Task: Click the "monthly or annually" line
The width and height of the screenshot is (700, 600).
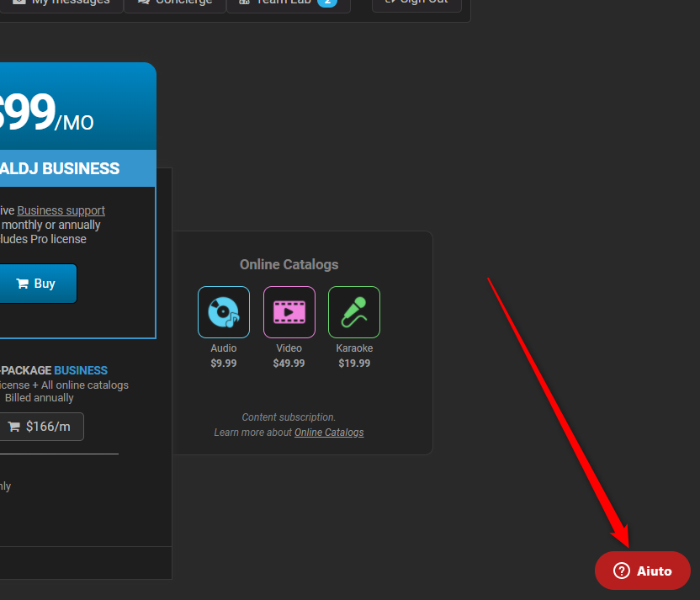Action: point(50,225)
